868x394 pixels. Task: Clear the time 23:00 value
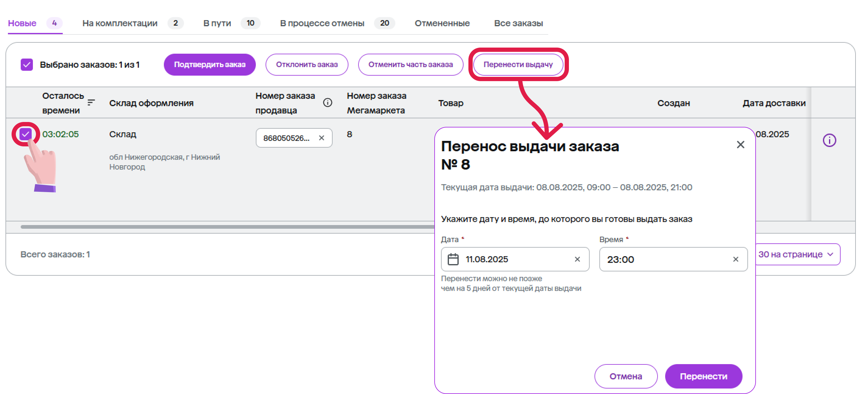click(x=736, y=259)
